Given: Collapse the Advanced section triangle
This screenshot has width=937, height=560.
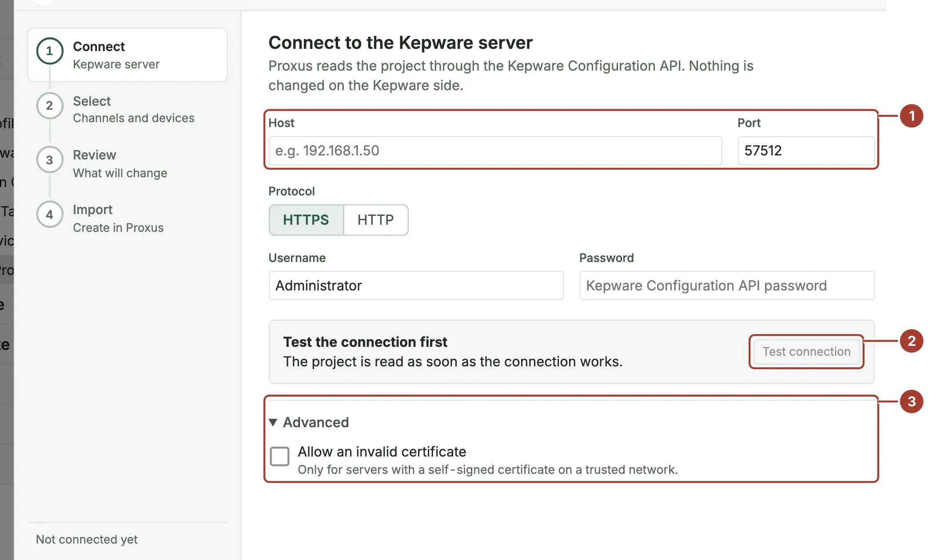Looking at the screenshot, I should [273, 422].
